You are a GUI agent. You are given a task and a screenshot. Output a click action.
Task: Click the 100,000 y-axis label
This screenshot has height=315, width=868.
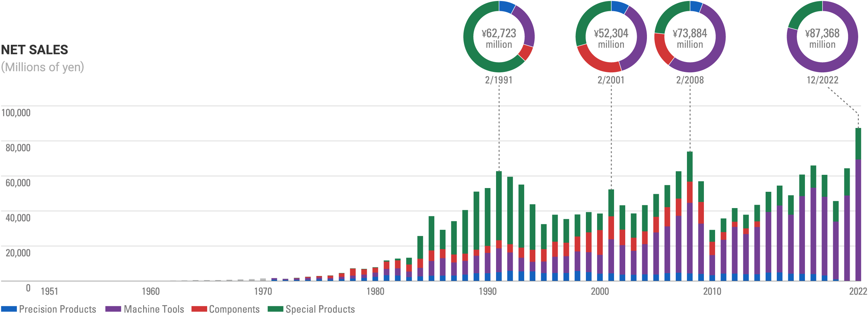16,113
